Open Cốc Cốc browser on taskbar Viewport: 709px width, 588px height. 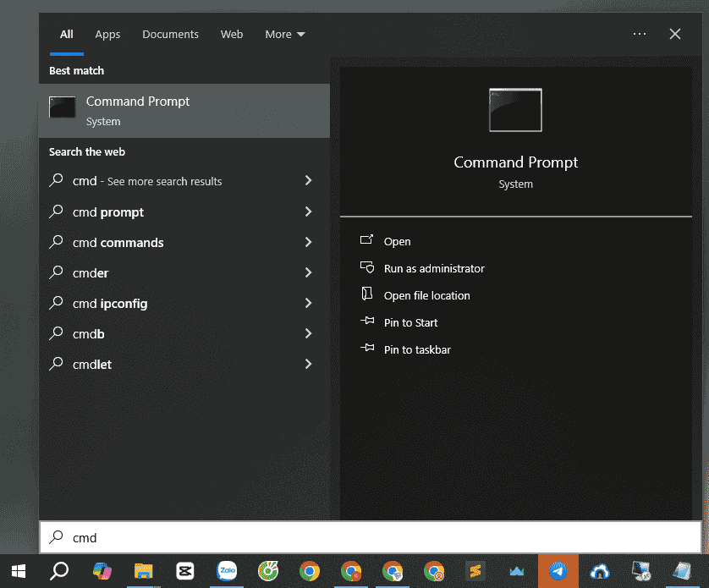point(268,571)
